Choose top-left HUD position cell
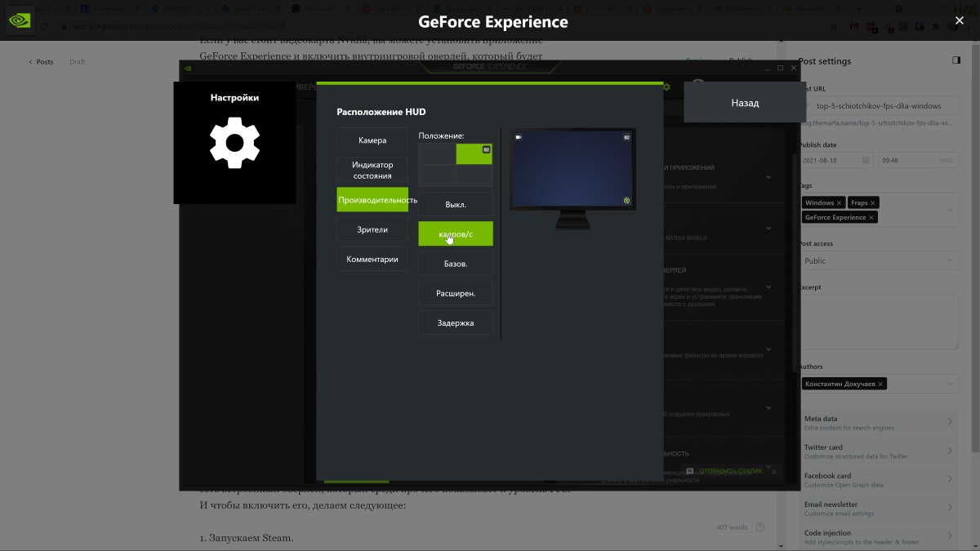 click(x=437, y=154)
